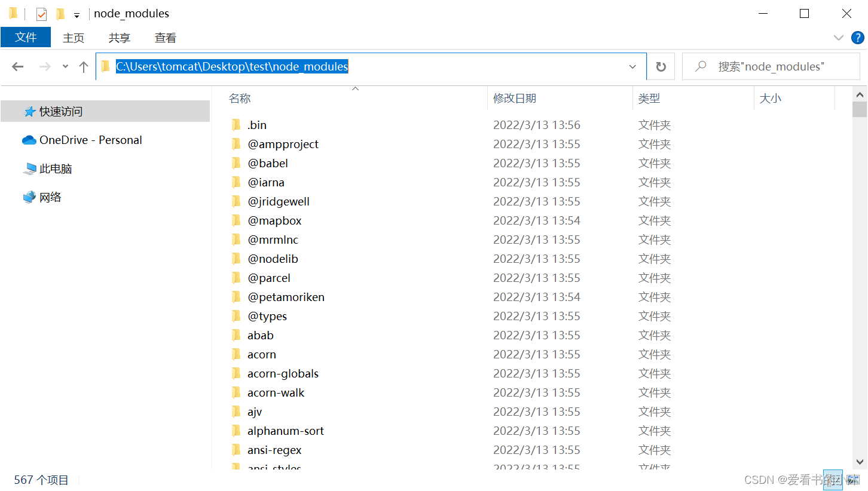Click the @parcel folder icon
The image size is (868, 491).
236,278
